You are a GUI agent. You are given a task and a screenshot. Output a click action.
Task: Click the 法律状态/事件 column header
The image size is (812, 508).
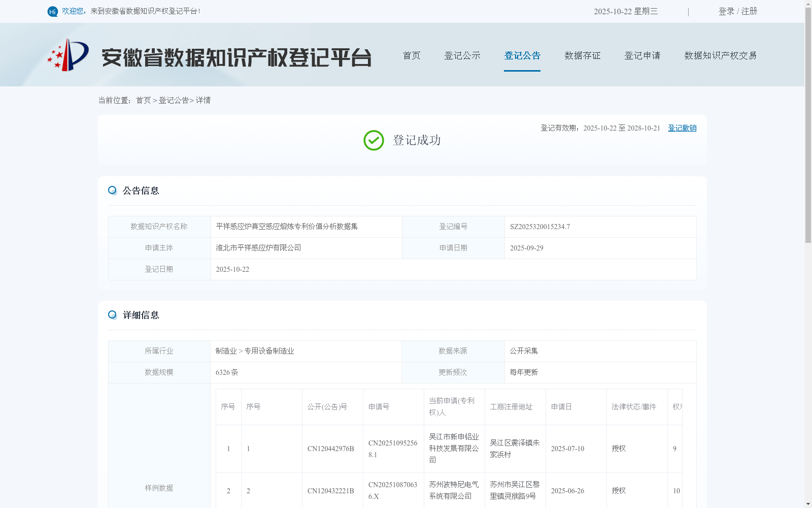pos(634,407)
